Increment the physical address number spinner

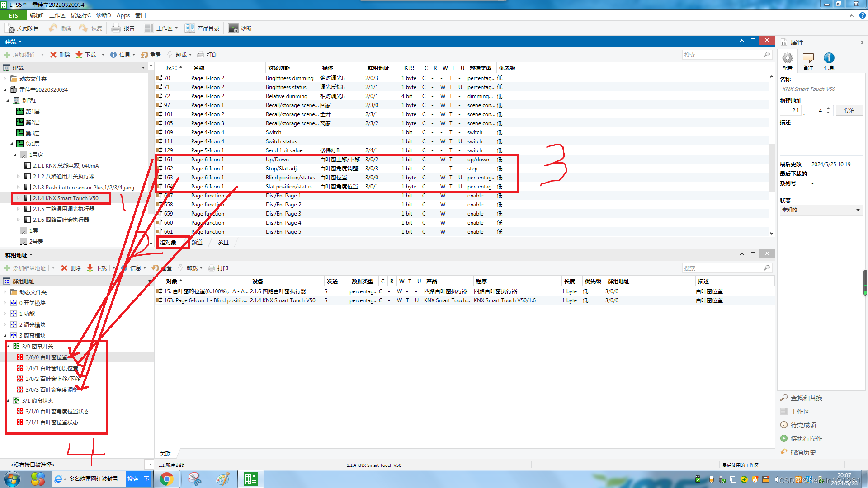pos(828,108)
